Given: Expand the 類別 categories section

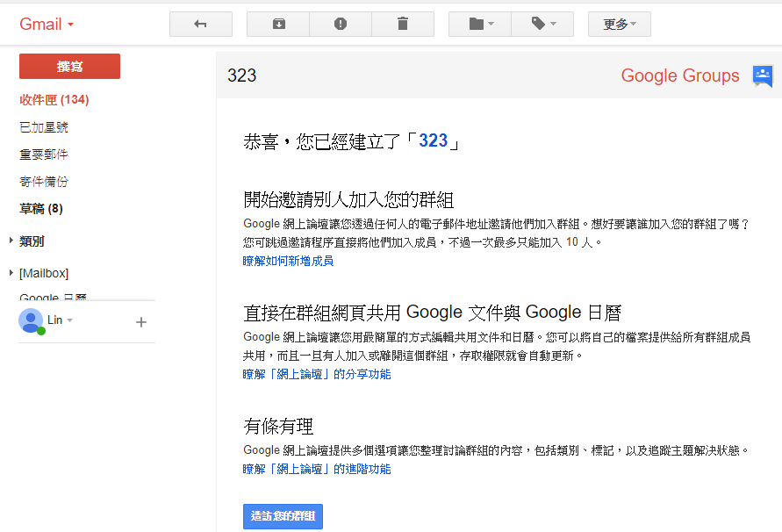Looking at the screenshot, I should click(x=11, y=241).
